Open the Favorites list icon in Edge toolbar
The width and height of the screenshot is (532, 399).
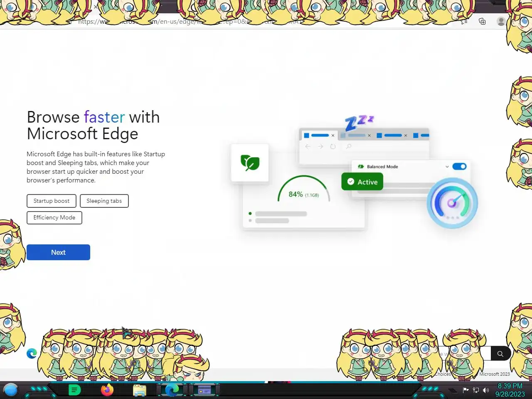[465, 21]
